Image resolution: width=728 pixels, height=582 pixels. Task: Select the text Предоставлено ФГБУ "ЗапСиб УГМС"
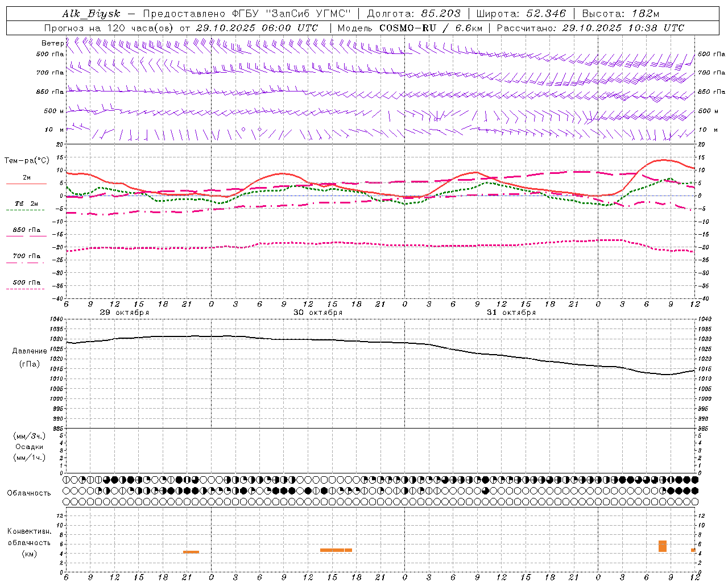[x=247, y=14]
